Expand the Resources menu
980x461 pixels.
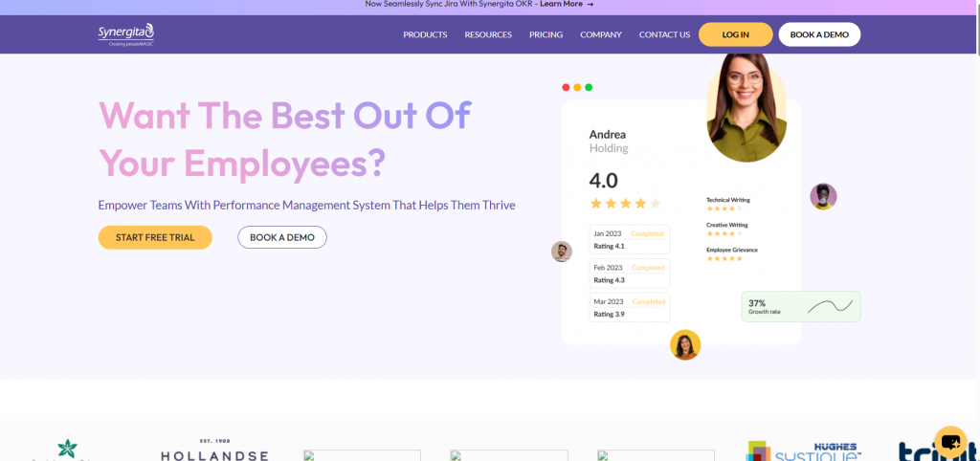[x=488, y=34]
